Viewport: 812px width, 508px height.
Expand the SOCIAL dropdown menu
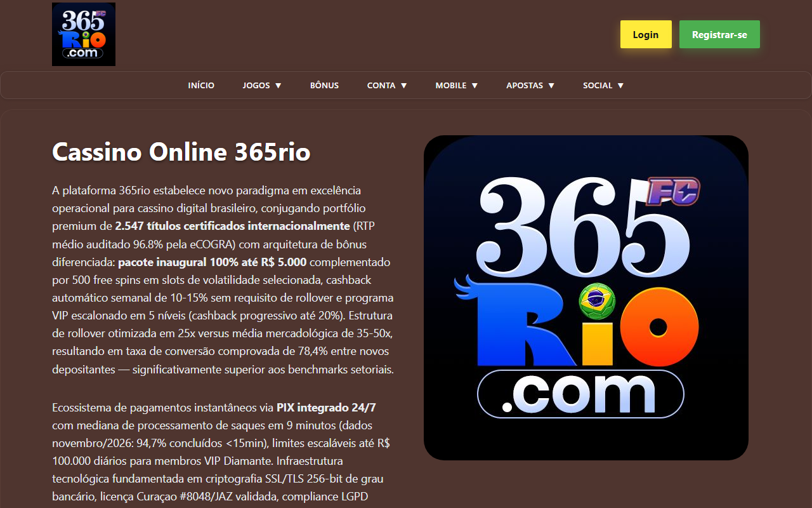[603, 85]
